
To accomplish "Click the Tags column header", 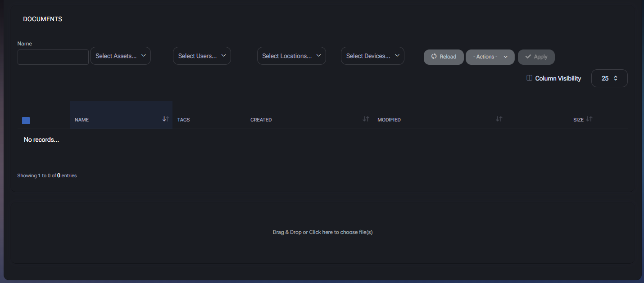I will pos(183,120).
